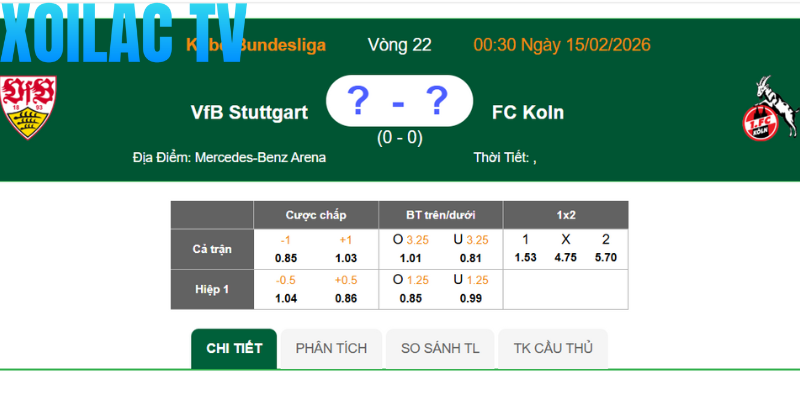Viewport: 800px width, 400px height.
Task: Pick first-half Over 1.25 odds 0.85
Action: 411,298
